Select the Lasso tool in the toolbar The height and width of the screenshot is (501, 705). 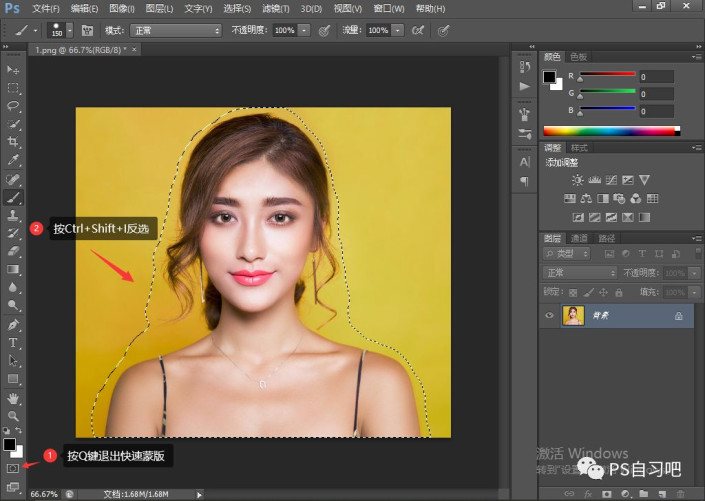(x=14, y=105)
